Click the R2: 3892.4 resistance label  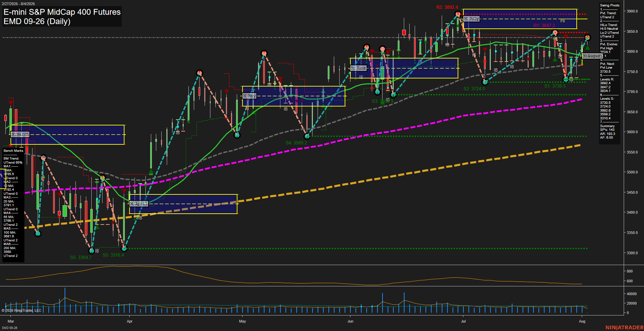click(447, 7)
